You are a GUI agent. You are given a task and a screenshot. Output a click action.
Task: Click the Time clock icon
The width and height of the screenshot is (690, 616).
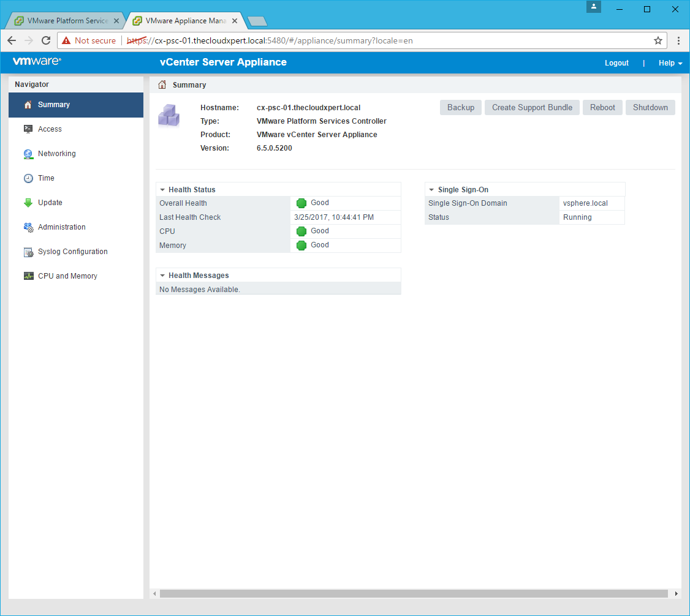coord(28,178)
